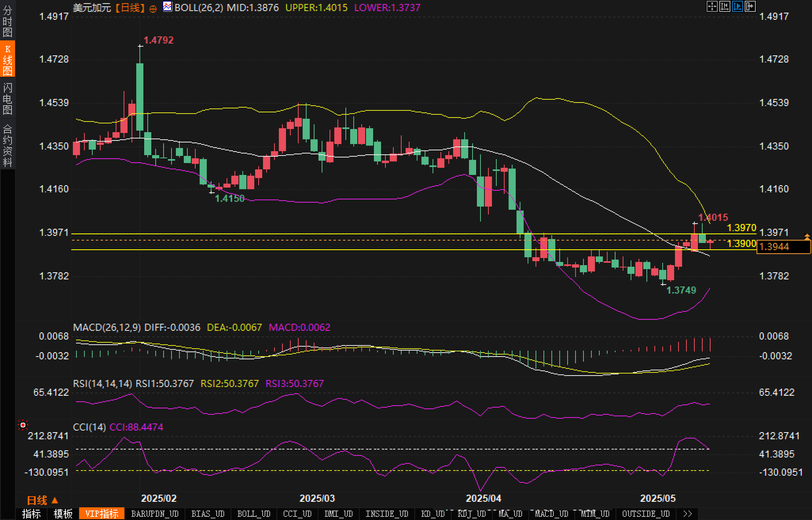Apply the BIAS_UD indicator
The height and width of the screenshot is (520, 812).
pos(208,514)
